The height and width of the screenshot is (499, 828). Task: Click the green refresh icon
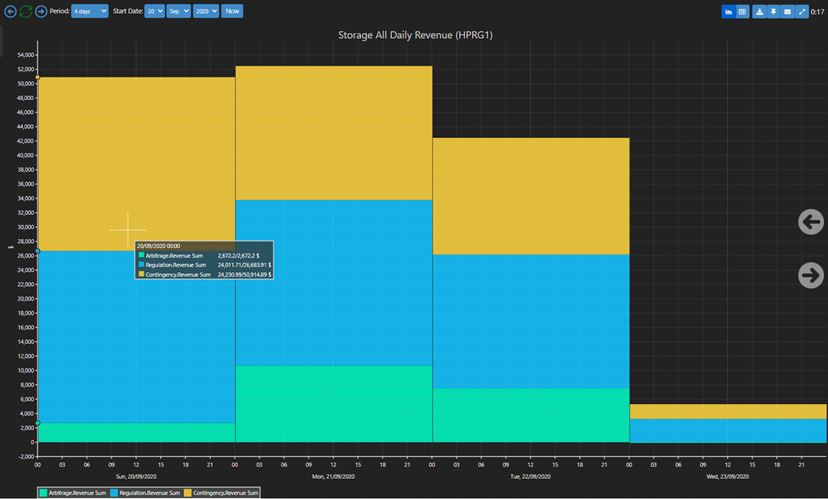pos(26,11)
